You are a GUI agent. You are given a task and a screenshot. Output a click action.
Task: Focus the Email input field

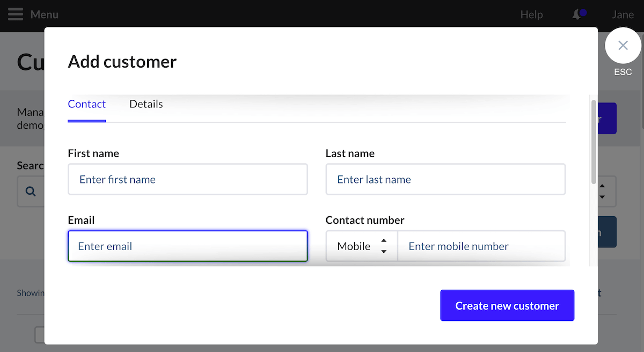188,246
